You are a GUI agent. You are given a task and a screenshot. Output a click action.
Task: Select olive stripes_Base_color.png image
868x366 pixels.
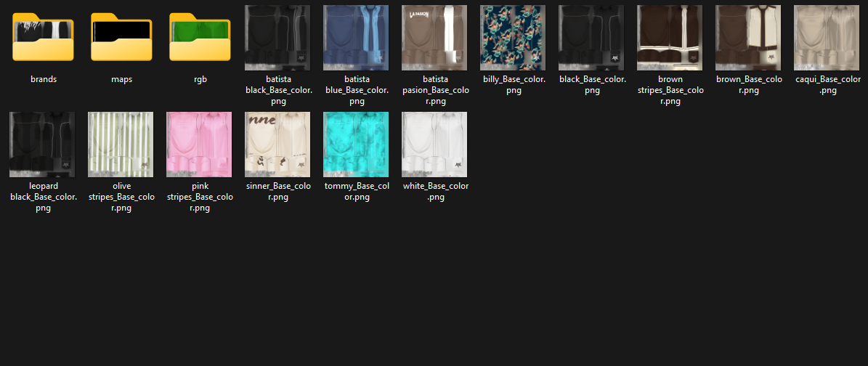click(121, 145)
